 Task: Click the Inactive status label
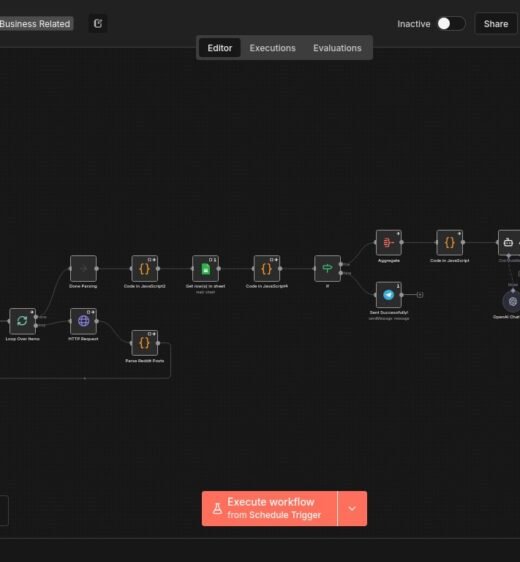(414, 24)
